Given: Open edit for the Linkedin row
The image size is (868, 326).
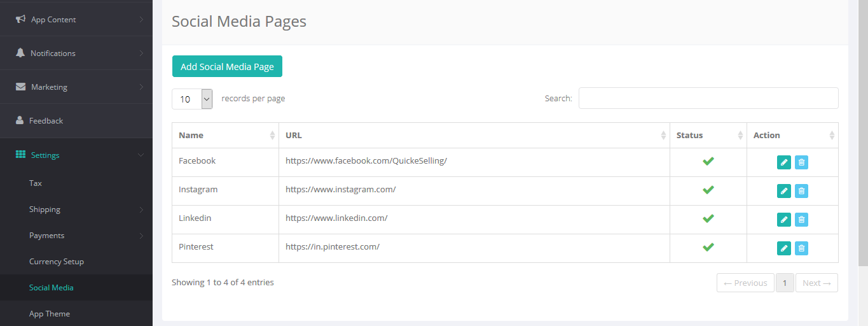Looking at the screenshot, I should 783,220.
